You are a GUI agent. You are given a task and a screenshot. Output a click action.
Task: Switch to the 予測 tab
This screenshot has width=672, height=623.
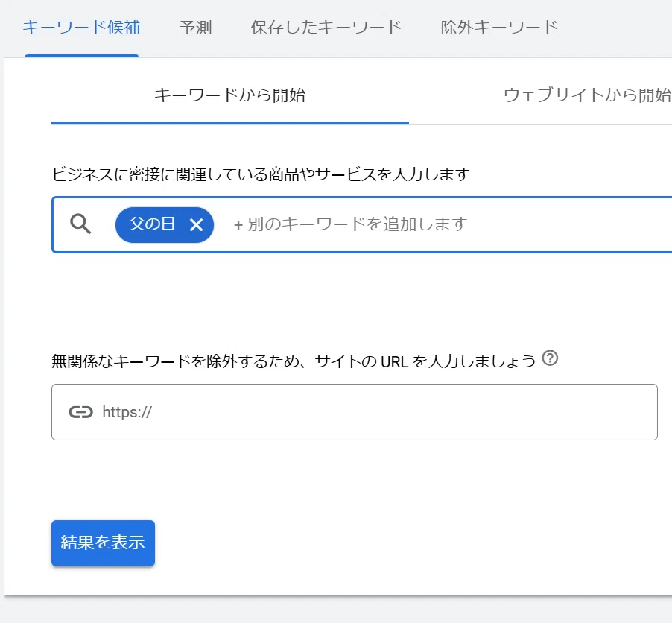[195, 28]
